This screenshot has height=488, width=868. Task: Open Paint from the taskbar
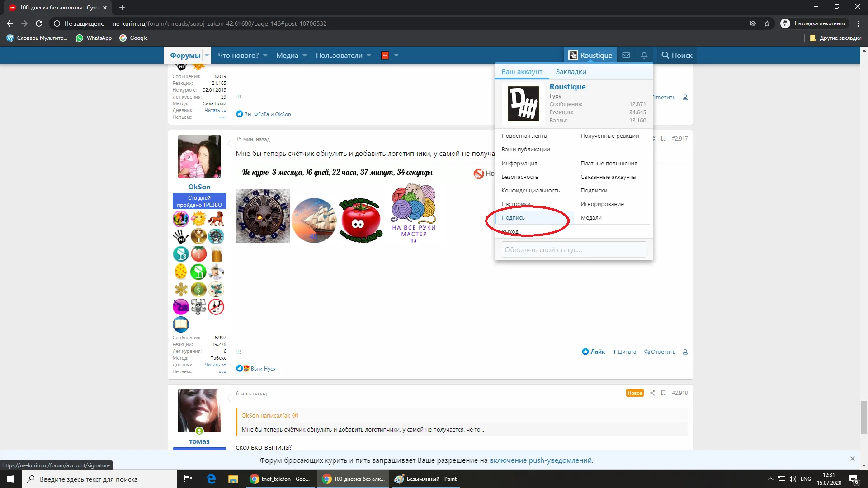tap(425, 479)
